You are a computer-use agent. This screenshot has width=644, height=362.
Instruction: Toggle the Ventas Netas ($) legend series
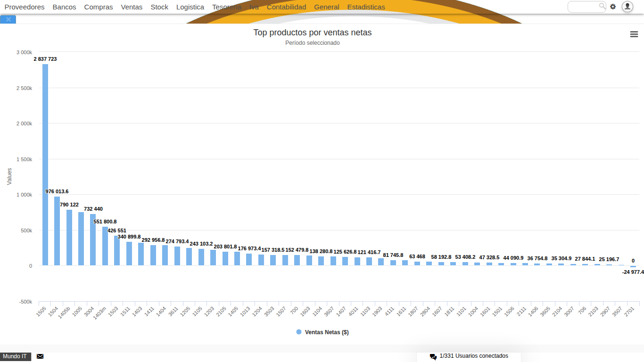[x=322, y=332]
